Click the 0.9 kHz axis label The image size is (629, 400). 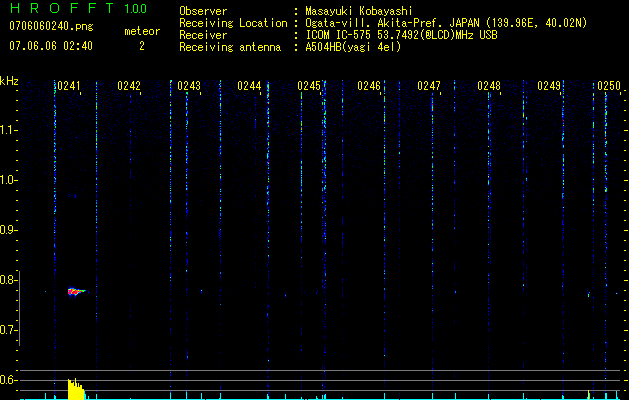point(8,230)
